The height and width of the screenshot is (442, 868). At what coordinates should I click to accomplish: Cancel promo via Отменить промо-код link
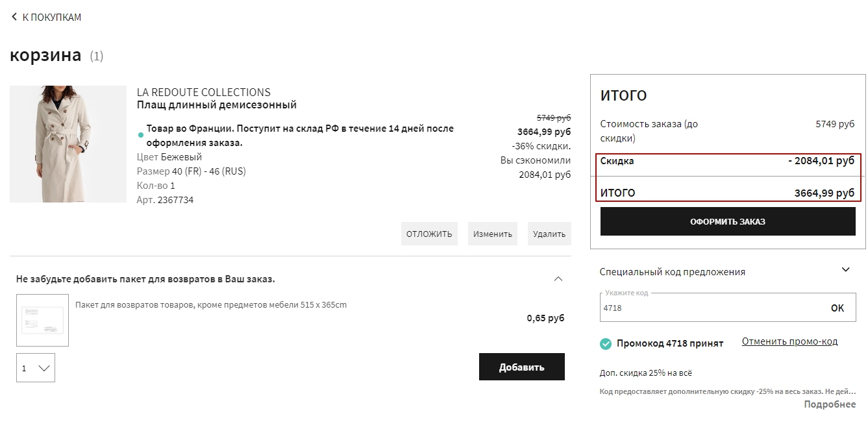point(789,341)
